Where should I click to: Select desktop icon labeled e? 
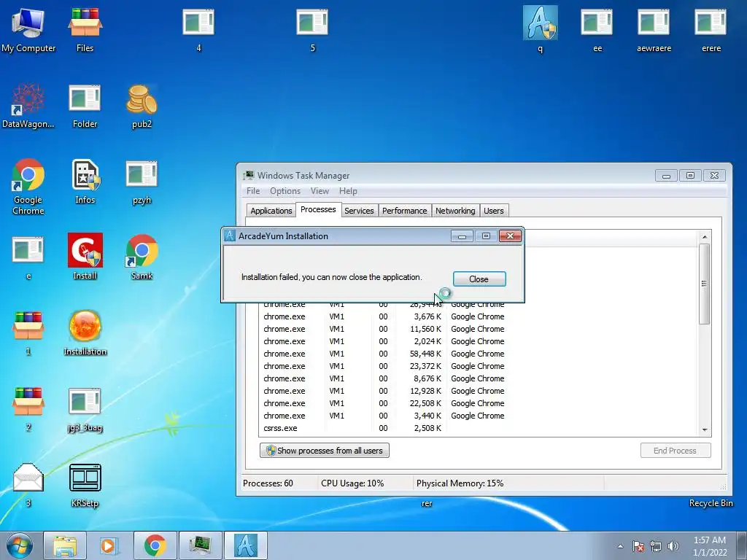28,257
